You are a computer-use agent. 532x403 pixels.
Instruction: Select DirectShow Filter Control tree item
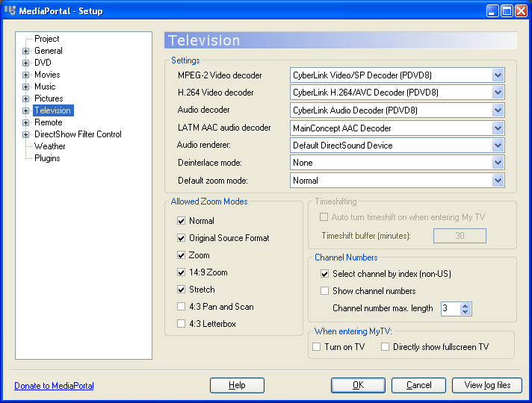pyautogui.click(x=78, y=134)
